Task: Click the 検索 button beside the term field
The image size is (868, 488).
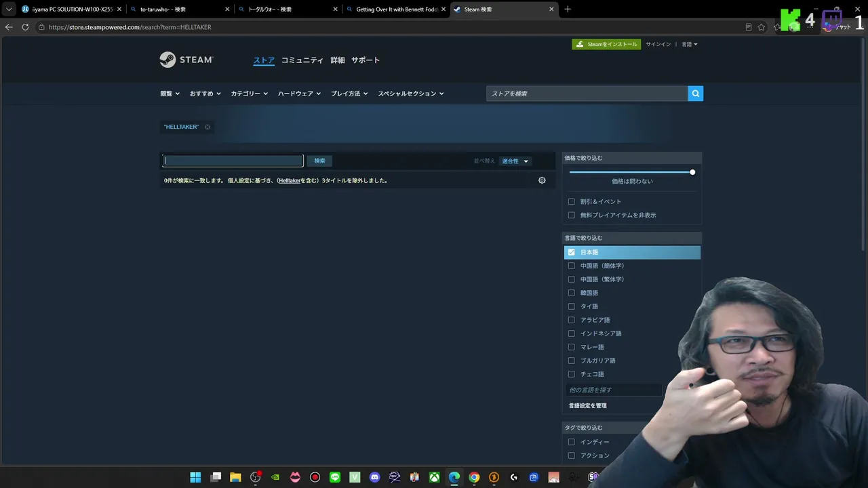Action: click(319, 161)
